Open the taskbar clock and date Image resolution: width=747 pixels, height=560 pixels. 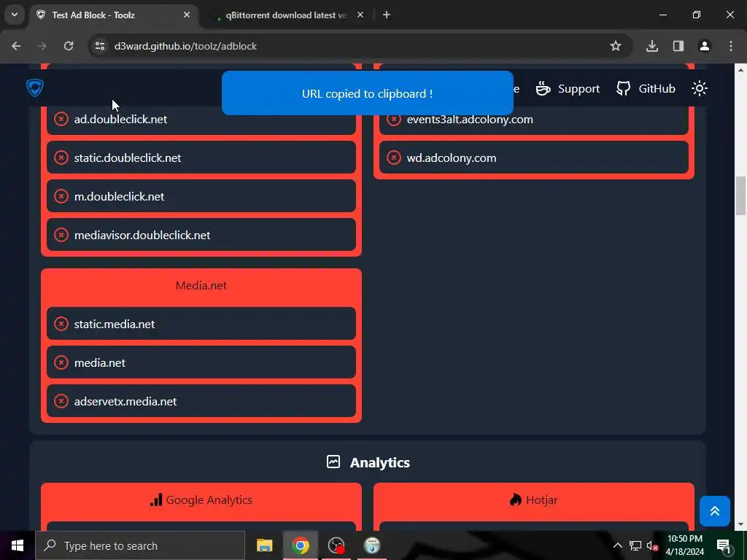click(x=684, y=545)
